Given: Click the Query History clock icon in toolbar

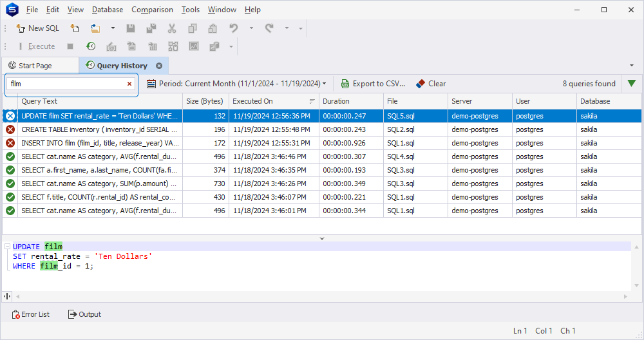Looking at the screenshot, I should point(91,46).
